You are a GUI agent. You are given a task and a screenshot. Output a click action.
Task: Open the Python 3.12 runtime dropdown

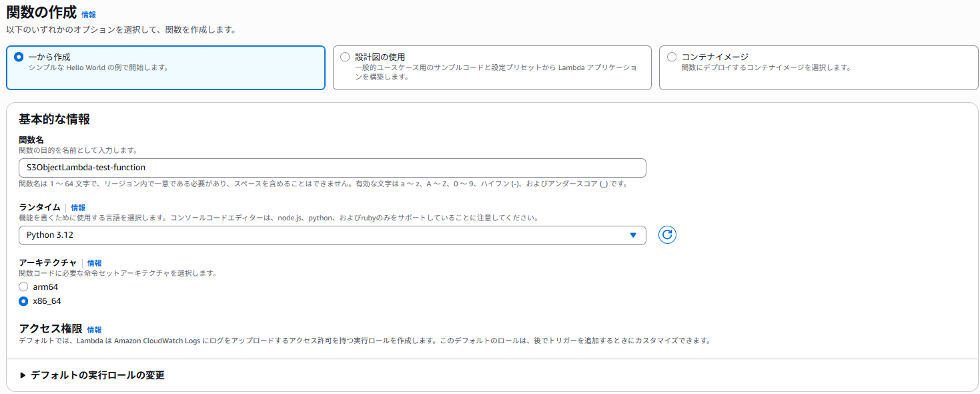332,235
